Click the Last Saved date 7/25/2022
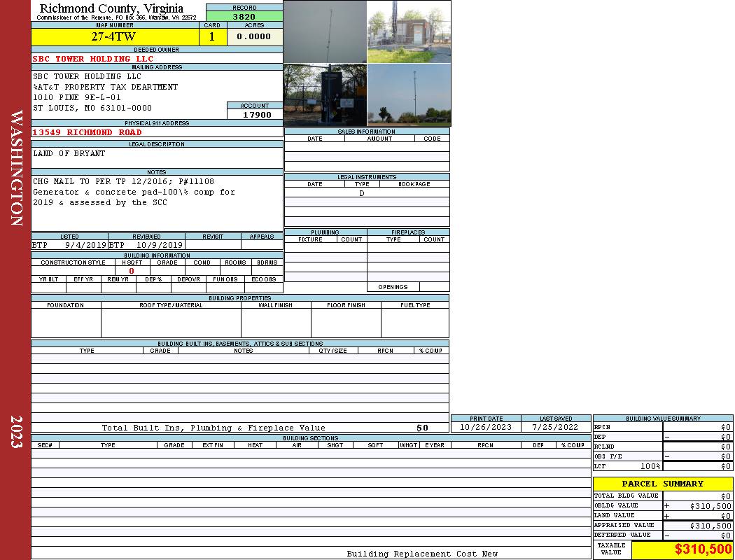The image size is (735, 560). (x=555, y=427)
